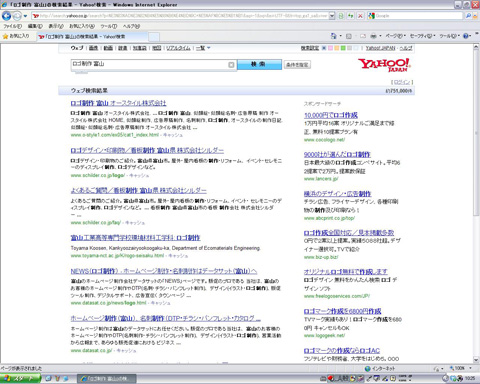Go back with the browser Back arrow
Viewport: 480px width, 384px height.
coord(6,16)
